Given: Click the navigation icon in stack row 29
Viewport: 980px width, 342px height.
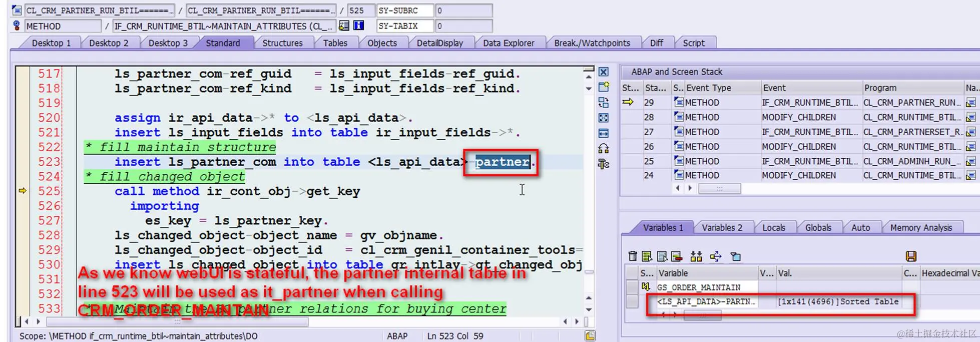Looking at the screenshot, I should 971,103.
